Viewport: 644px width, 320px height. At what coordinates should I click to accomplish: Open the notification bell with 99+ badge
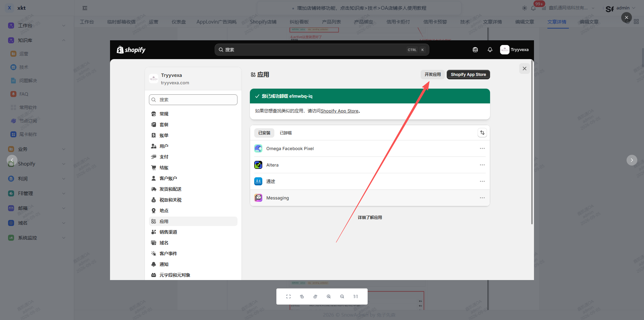click(x=533, y=8)
